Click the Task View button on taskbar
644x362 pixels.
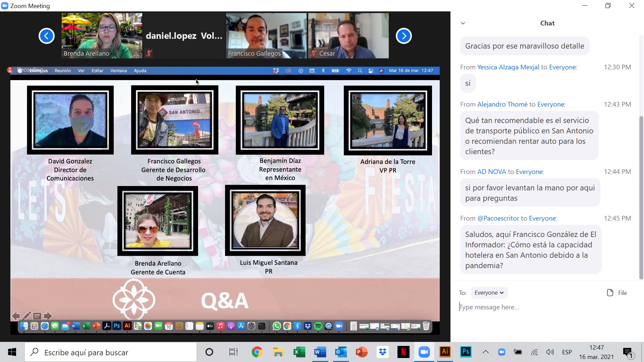pos(233,352)
